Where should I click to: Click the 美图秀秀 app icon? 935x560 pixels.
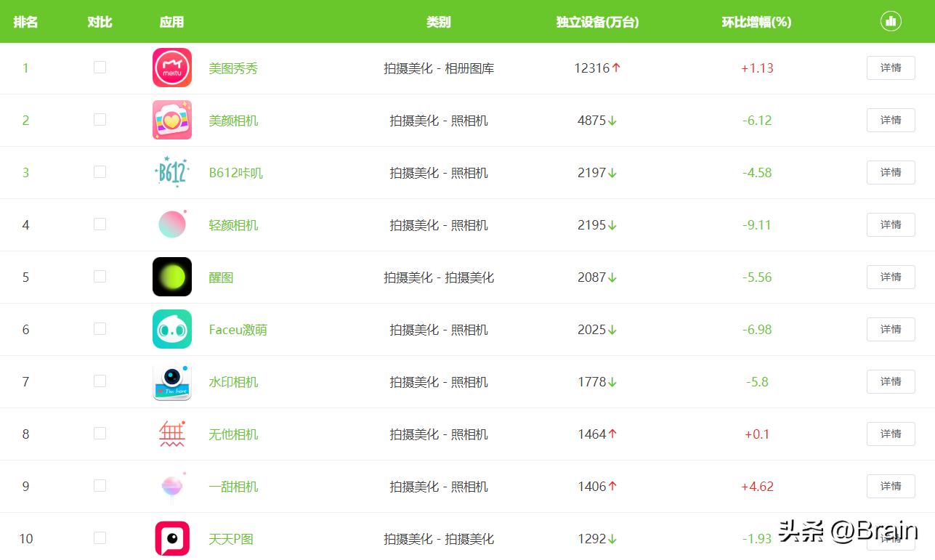click(171, 68)
